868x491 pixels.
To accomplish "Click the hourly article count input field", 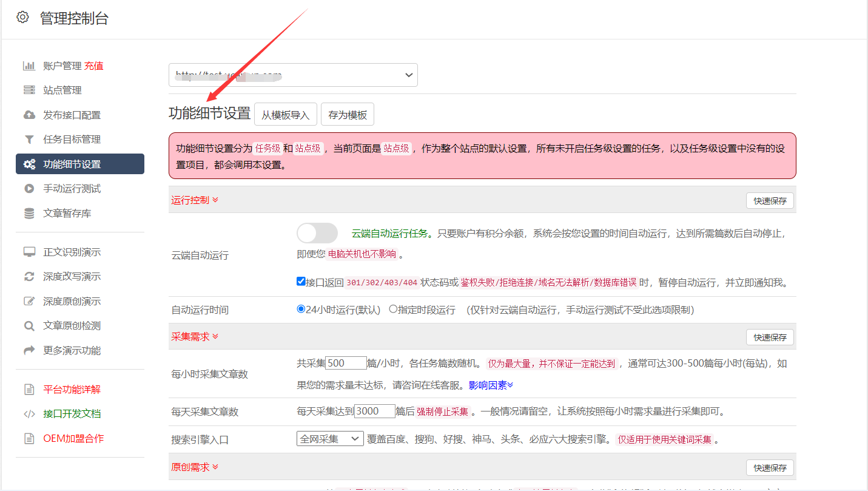I will click(x=346, y=364).
